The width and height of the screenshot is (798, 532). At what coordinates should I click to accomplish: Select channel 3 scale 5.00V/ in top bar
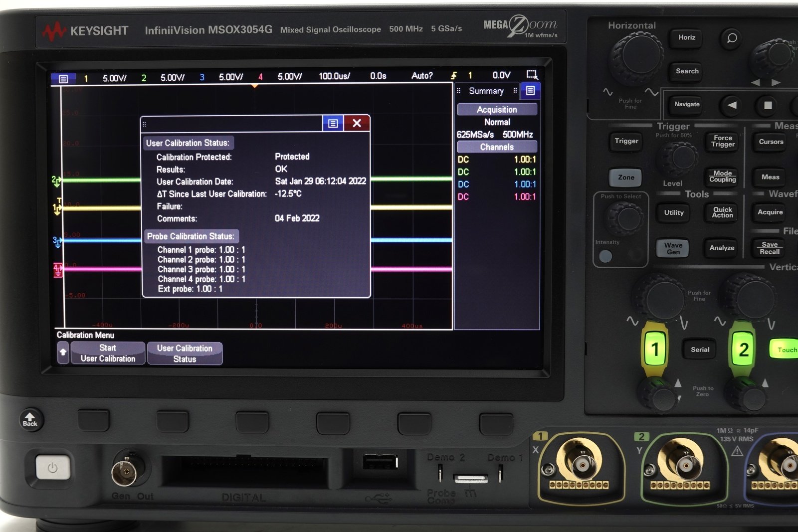pyautogui.click(x=230, y=77)
